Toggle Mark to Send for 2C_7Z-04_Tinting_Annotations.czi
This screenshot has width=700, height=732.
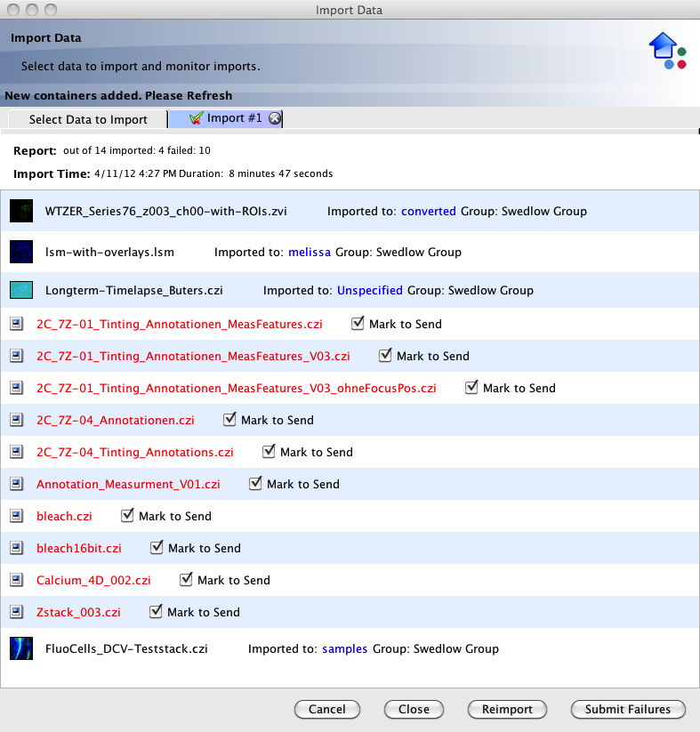pyautogui.click(x=269, y=452)
